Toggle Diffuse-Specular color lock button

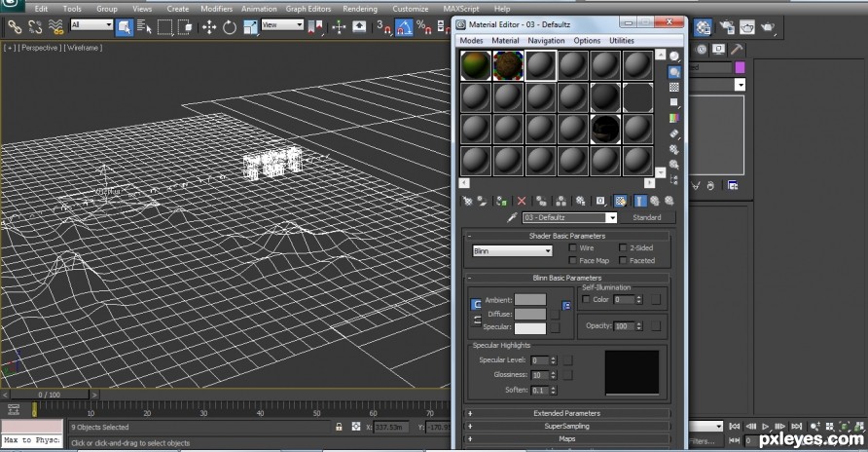[x=477, y=320]
